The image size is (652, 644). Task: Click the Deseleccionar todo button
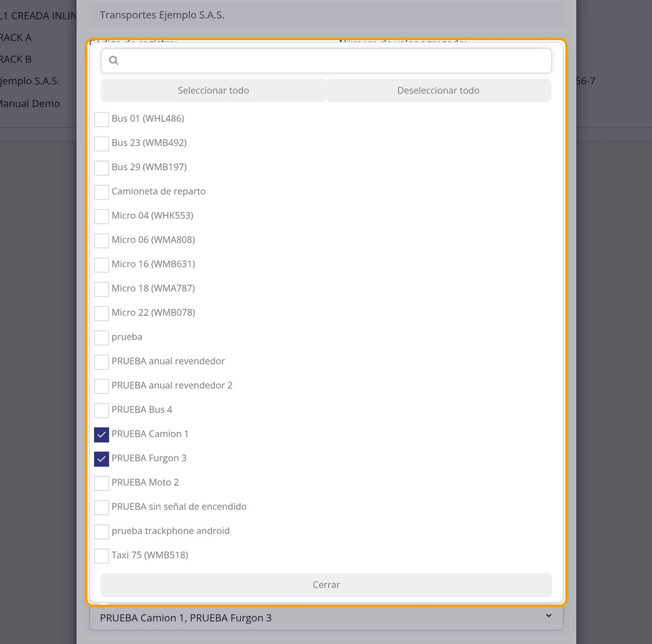click(x=438, y=90)
